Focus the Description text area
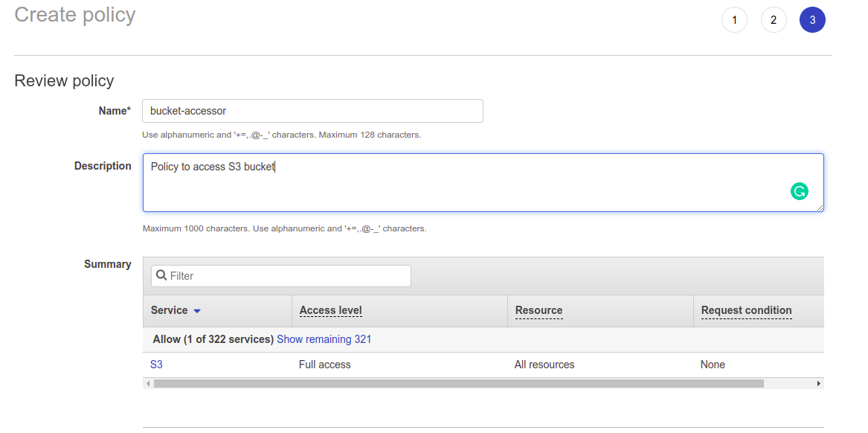The height and width of the screenshot is (433, 868). (x=461, y=182)
